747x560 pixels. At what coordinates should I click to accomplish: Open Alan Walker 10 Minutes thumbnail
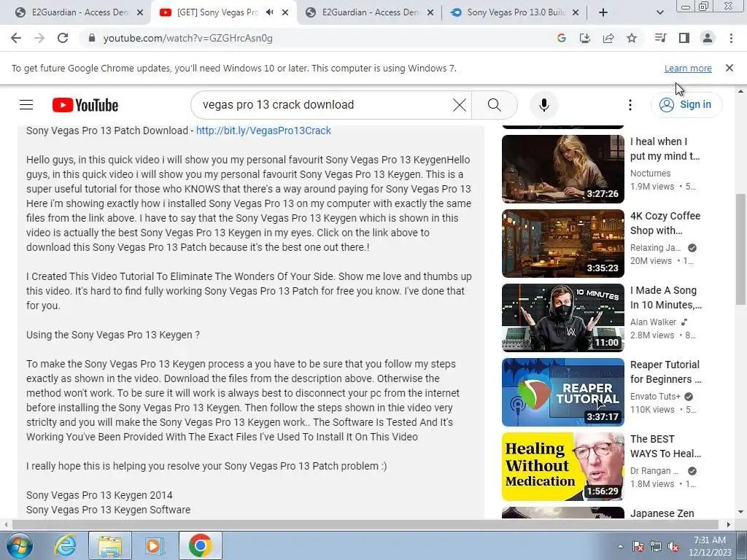[562, 318]
